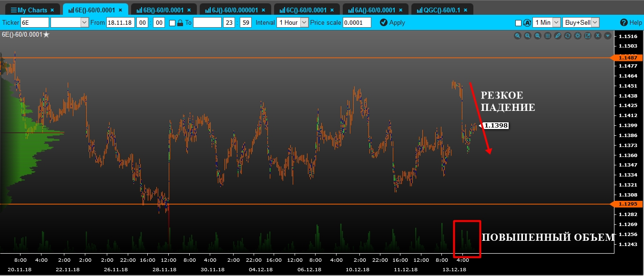The width and height of the screenshot is (644, 276).
Task: Toggle the chart grid icon
Action: click(x=548, y=36)
